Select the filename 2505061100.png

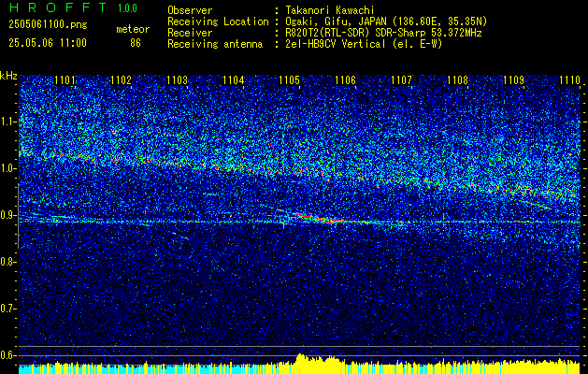48,25
